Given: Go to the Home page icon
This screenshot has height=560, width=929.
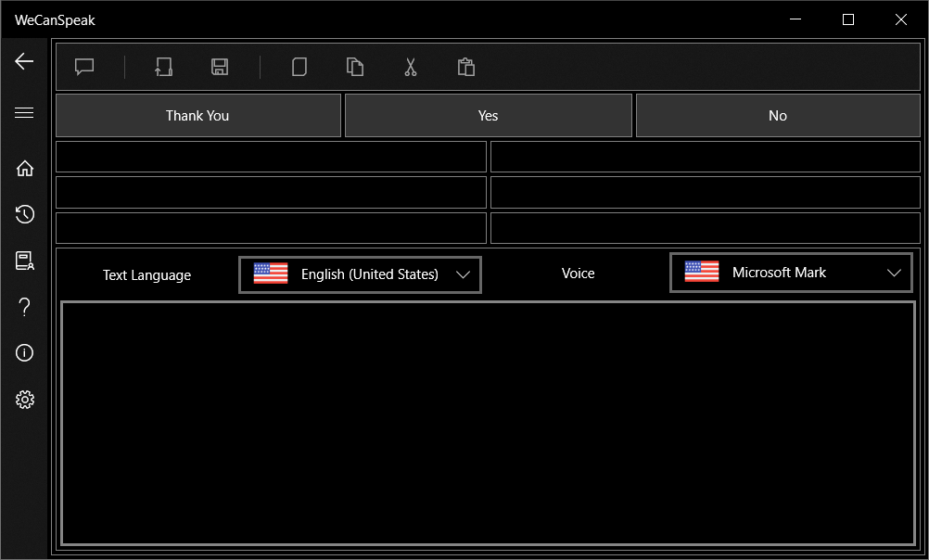Looking at the screenshot, I should coord(24,169).
